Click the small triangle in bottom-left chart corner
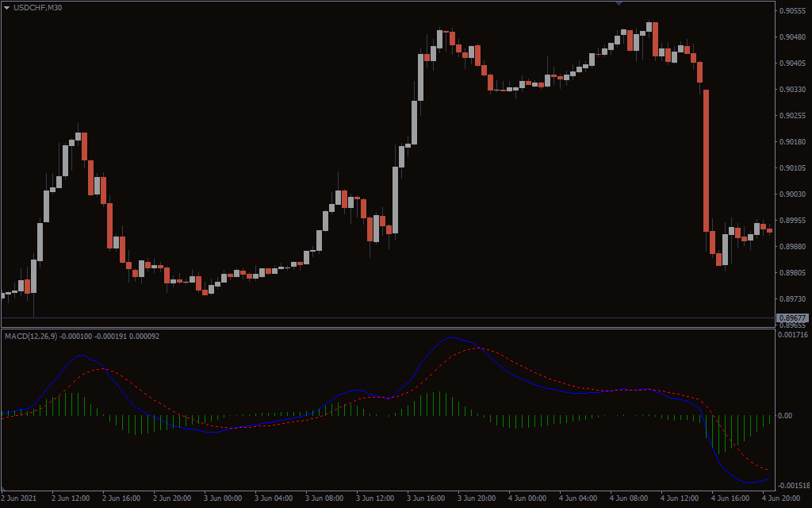 (3, 487)
